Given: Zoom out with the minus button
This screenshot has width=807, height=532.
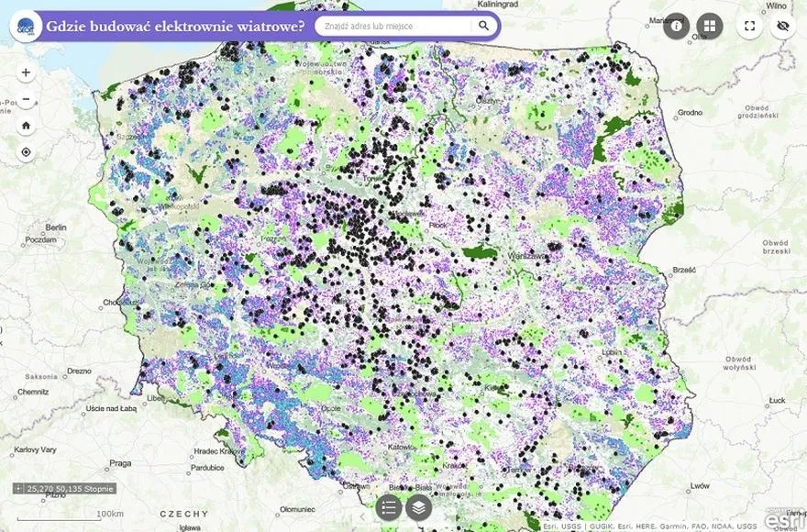Looking at the screenshot, I should click(x=26, y=99).
